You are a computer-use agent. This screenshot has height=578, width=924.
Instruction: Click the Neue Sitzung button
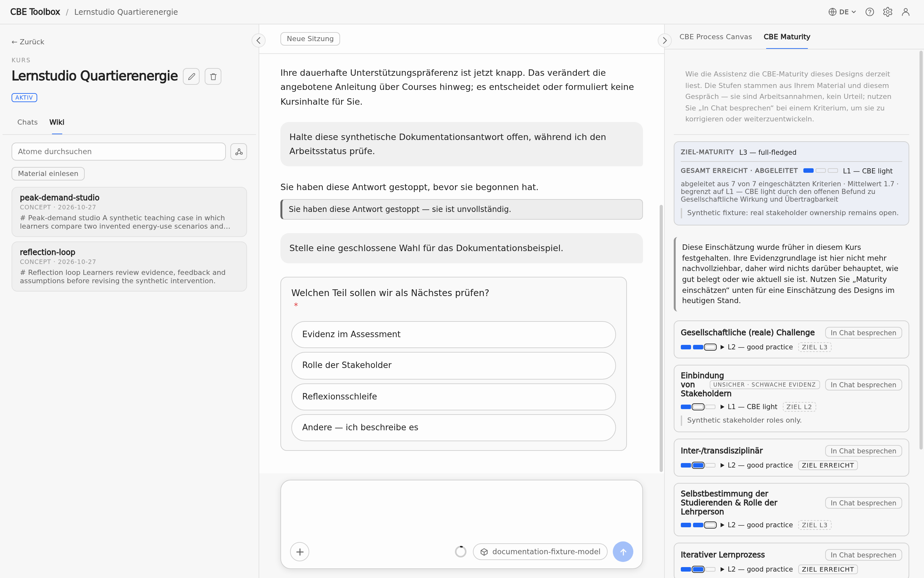coord(310,39)
